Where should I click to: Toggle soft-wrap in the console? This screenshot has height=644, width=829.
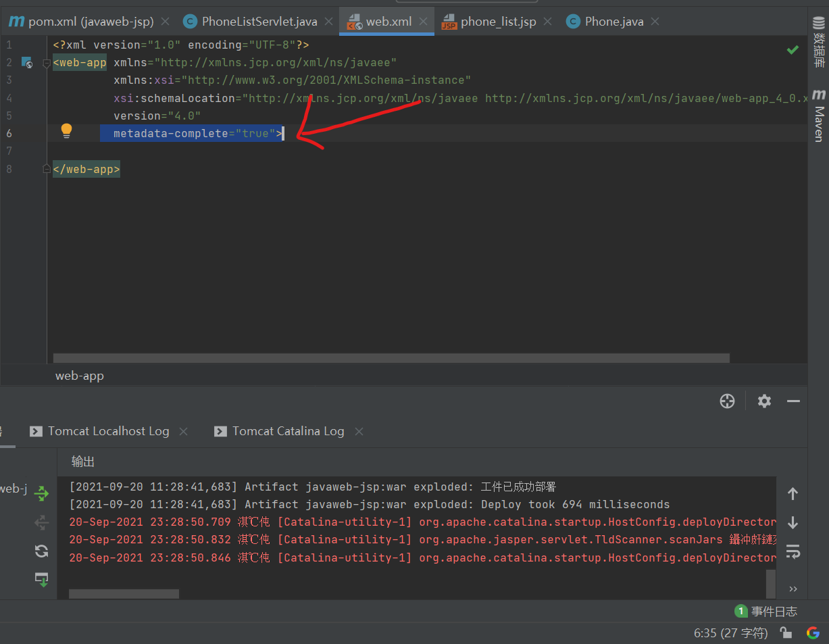pyautogui.click(x=793, y=552)
